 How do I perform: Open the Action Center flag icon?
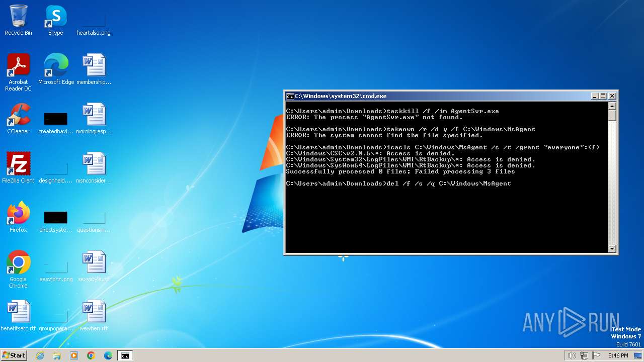pos(596,355)
